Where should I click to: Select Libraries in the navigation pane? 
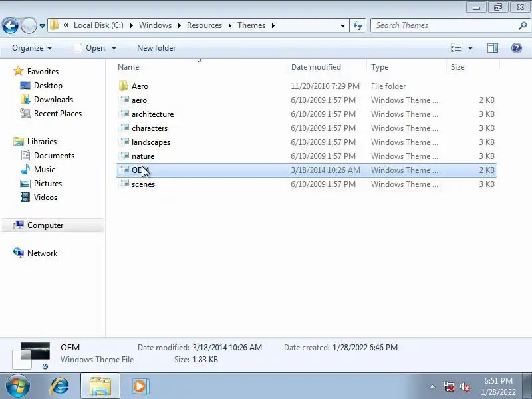pos(42,141)
